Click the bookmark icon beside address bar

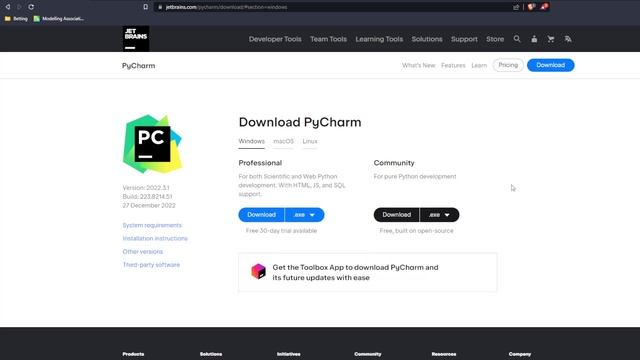coord(145,7)
